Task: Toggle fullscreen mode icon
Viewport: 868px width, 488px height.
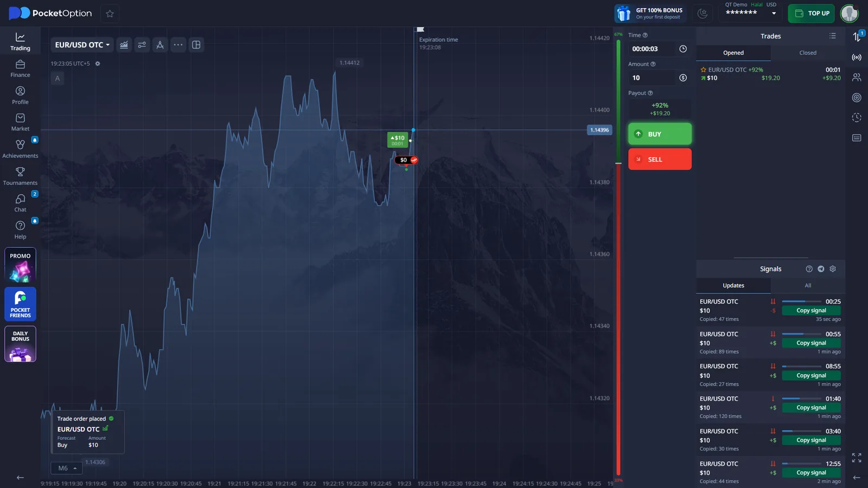Action: point(857,458)
